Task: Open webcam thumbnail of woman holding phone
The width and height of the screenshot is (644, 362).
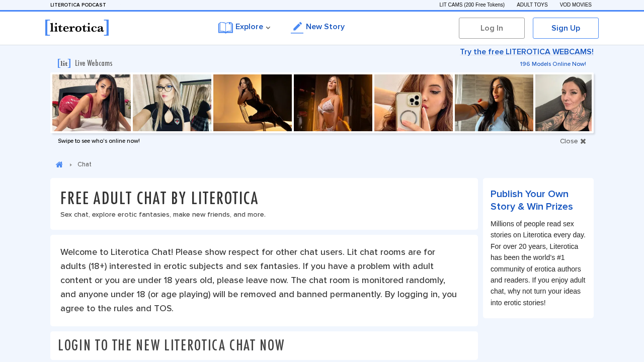Action: [414, 103]
